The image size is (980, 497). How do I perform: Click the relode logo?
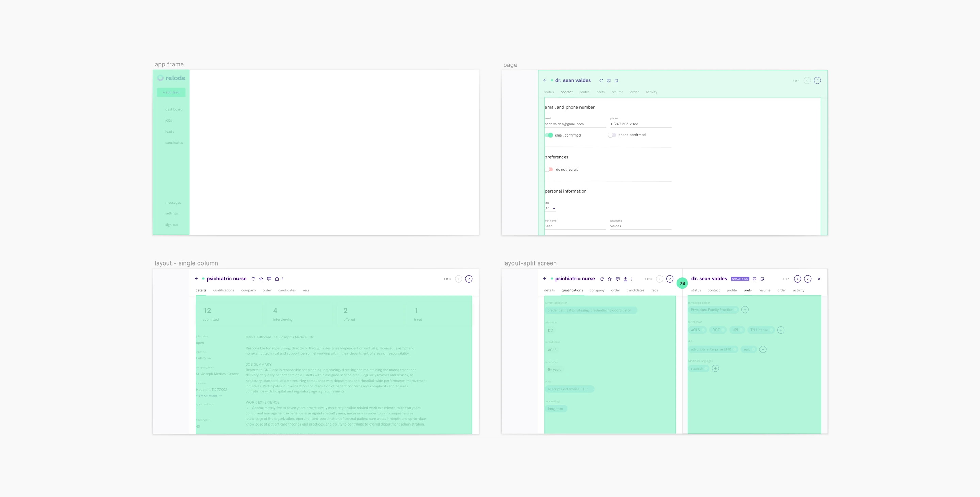coord(171,78)
